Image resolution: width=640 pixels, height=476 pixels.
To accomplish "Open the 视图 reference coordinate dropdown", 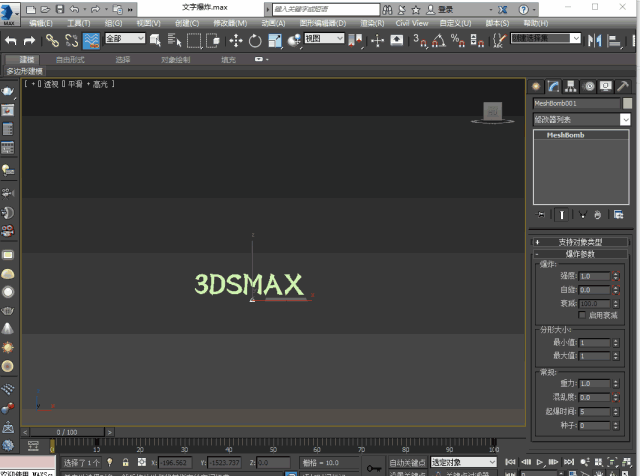I will coord(324,38).
